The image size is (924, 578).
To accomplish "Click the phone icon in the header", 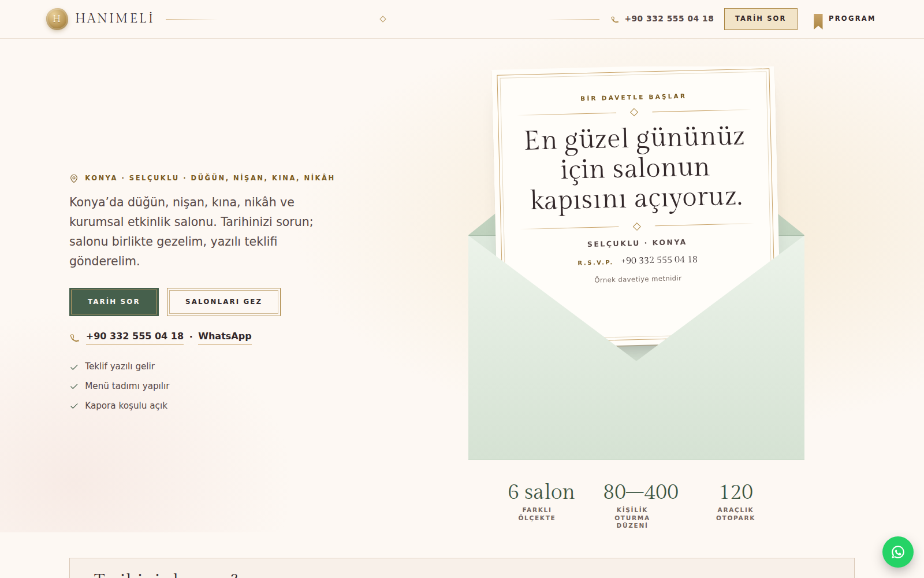I will (614, 19).
